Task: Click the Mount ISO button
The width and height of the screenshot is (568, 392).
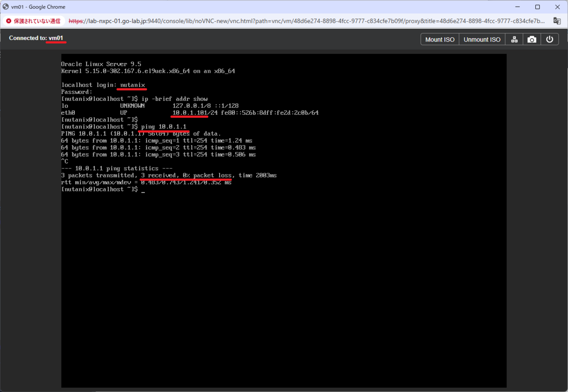Action: 440,39
